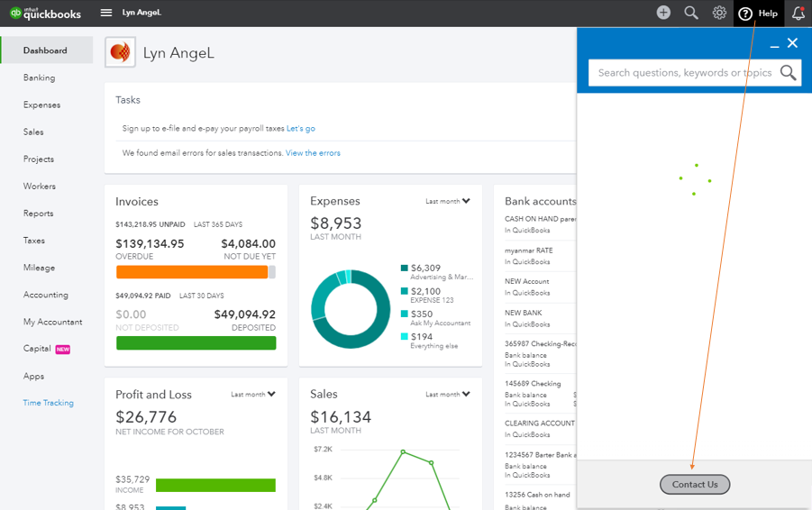Click the QuickBooks logo

[x=46, y=13]
